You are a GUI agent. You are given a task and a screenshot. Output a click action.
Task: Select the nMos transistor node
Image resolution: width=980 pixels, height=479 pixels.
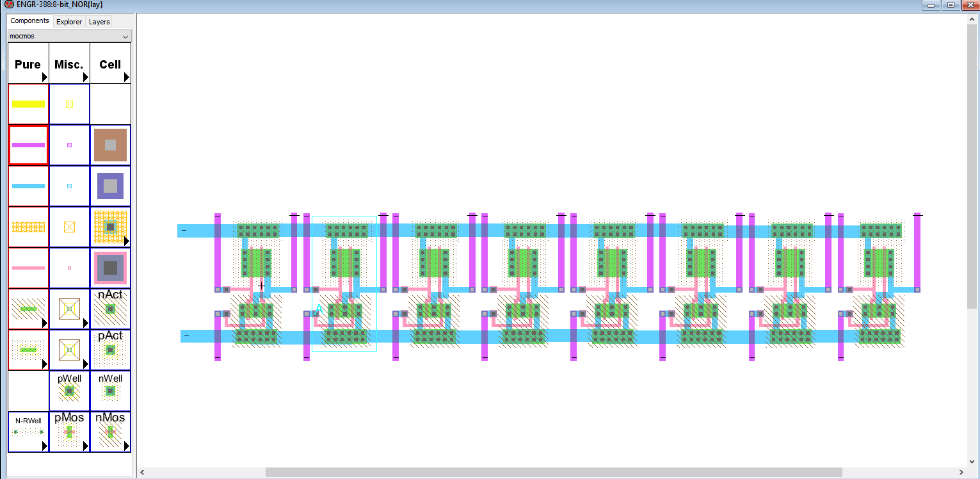(110, 432)
